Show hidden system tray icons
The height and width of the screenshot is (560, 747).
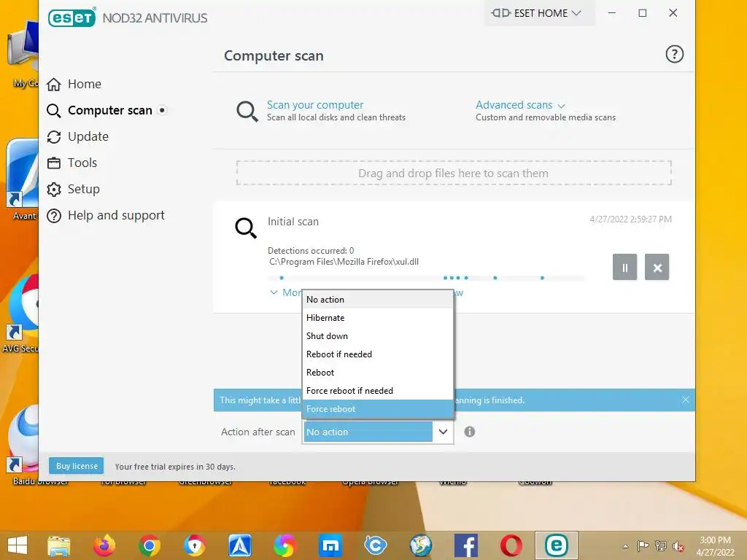[625, 546]
